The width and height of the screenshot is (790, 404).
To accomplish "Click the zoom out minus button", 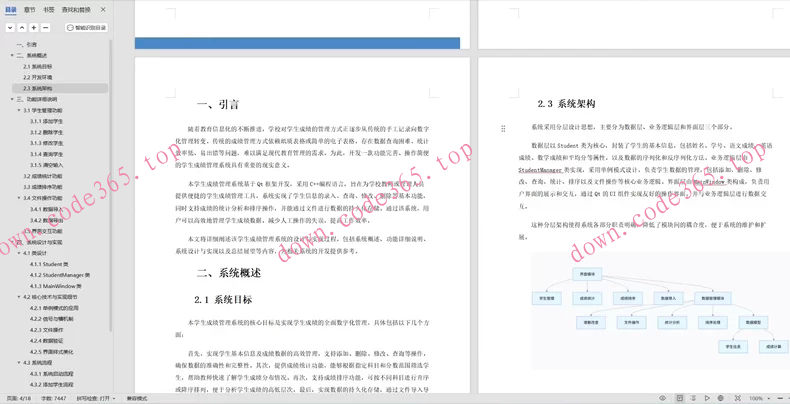I will pos(780,398).
